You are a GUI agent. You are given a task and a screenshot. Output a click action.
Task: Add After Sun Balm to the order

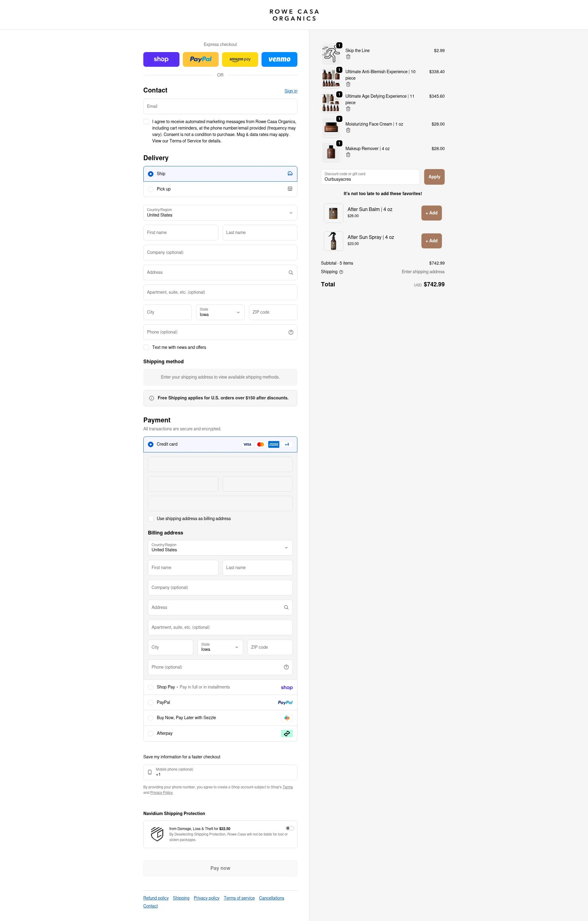click(x=431, y=213)
